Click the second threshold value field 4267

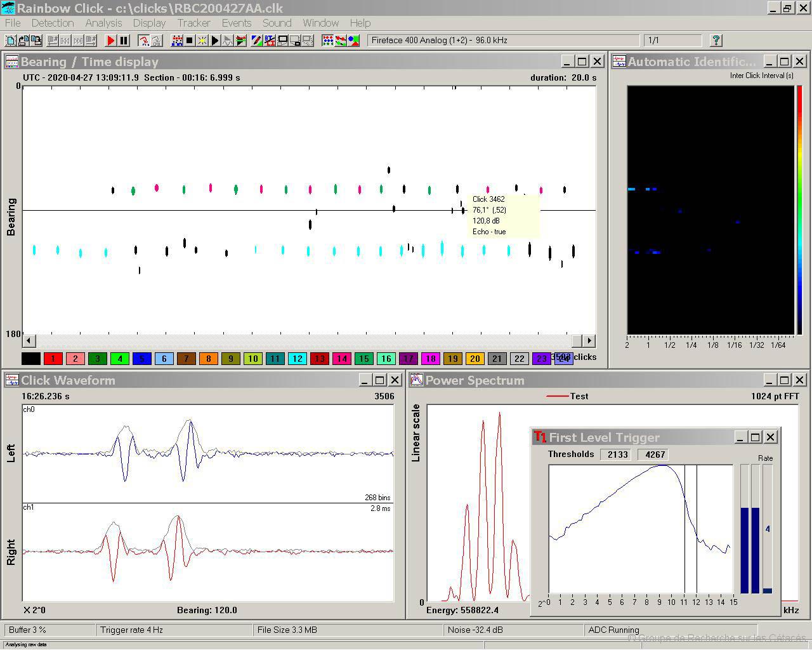pyautogui.click(x=653, y=454)
